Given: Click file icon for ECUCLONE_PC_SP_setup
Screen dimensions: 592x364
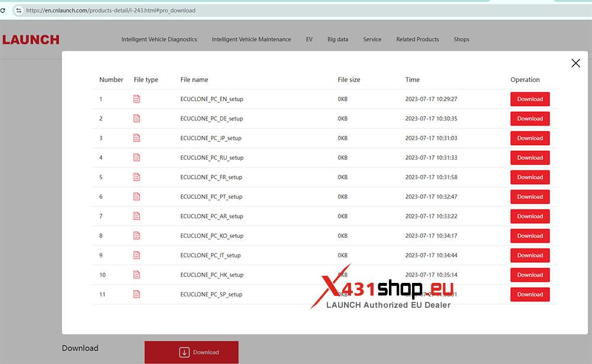Looking at the screenshot, I should tap(137, 294).
